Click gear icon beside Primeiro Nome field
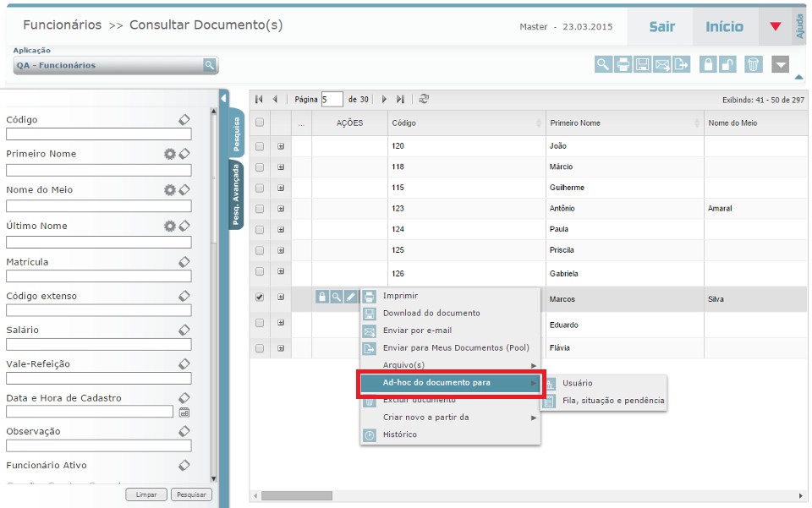This screenshot has height=508, width=812. pyautogui.click(x=169, y=154)
